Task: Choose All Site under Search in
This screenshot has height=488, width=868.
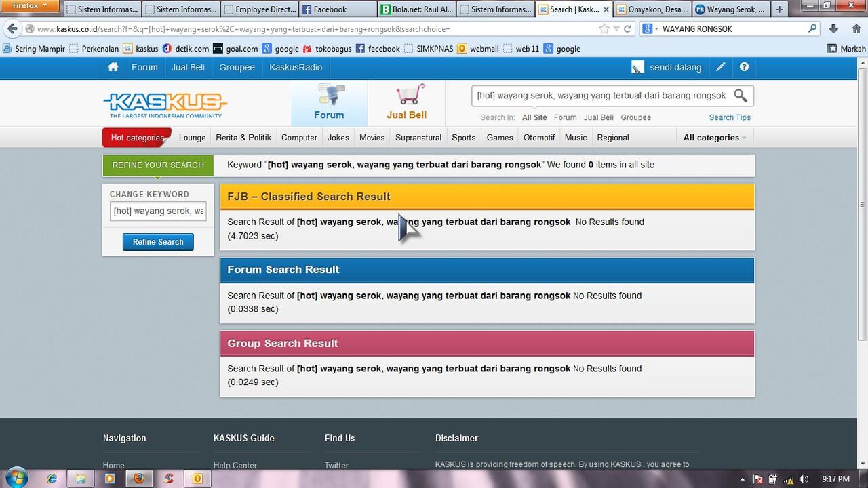Action: coord(534,117)
